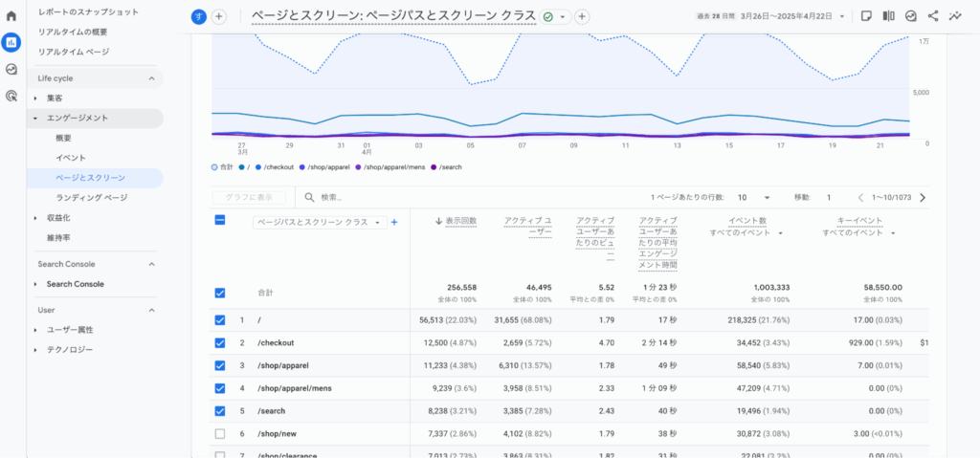Click the /shop/apparel/mens page path

(295, 388)
